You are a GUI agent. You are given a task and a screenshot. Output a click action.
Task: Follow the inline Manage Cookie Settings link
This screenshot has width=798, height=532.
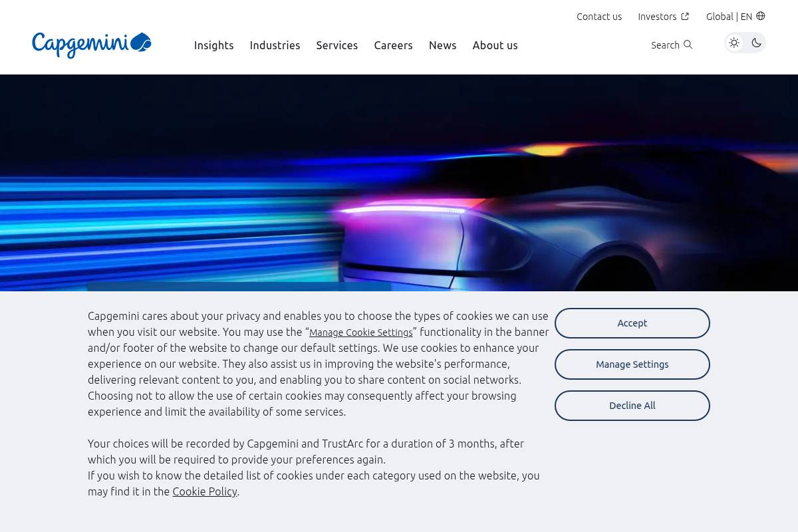click(x=361, y=332)
